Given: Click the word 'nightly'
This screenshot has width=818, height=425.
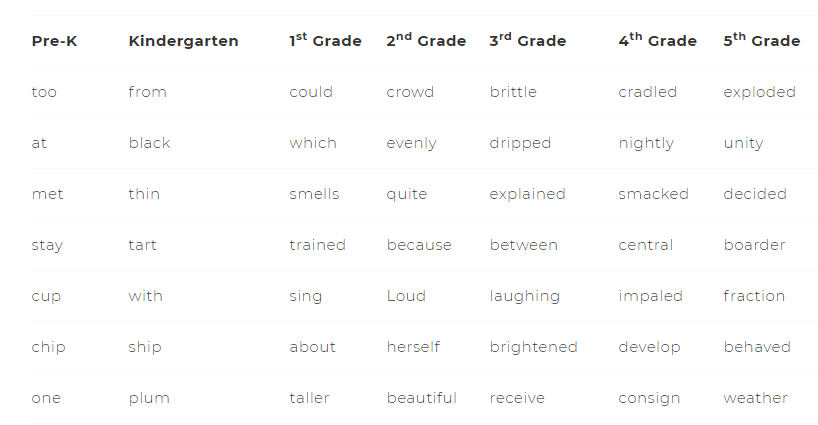Looking at the screenshot, I should [x=646, y=143].
